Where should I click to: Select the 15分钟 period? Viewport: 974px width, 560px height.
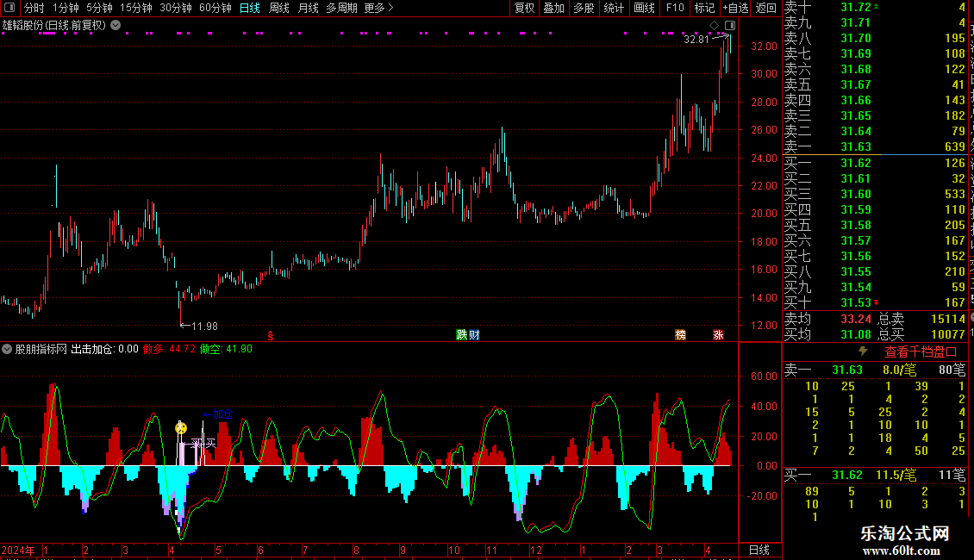[x=135, y=8]
